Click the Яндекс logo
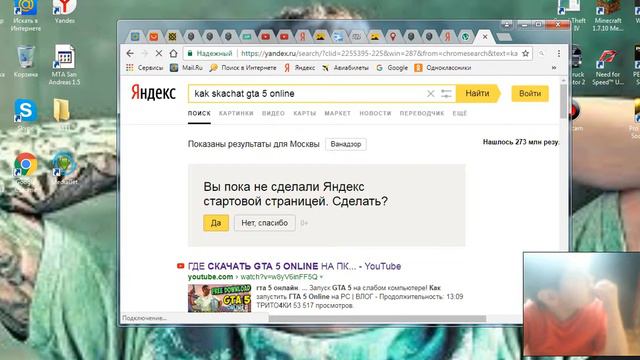The height and width of the screenshot is (360, 640). 153,93
